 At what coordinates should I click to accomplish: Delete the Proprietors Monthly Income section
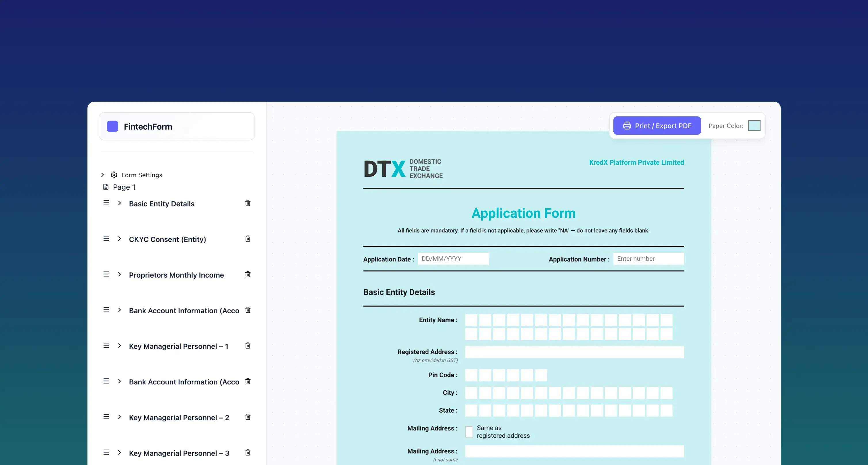[248, 274]
